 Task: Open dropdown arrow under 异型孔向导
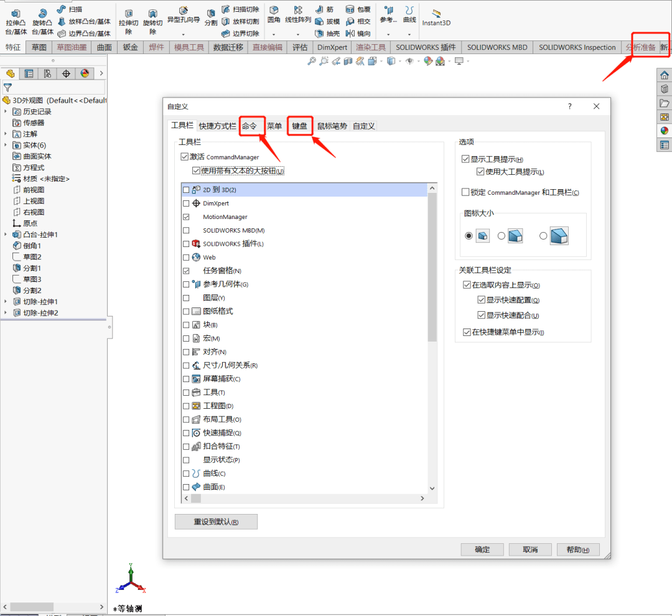(184, 34)
